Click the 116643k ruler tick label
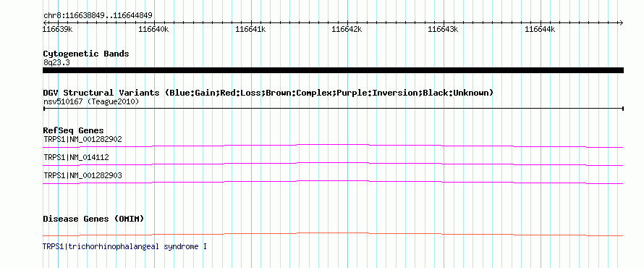Screen dimensions: 644x268 coord(443,29)
